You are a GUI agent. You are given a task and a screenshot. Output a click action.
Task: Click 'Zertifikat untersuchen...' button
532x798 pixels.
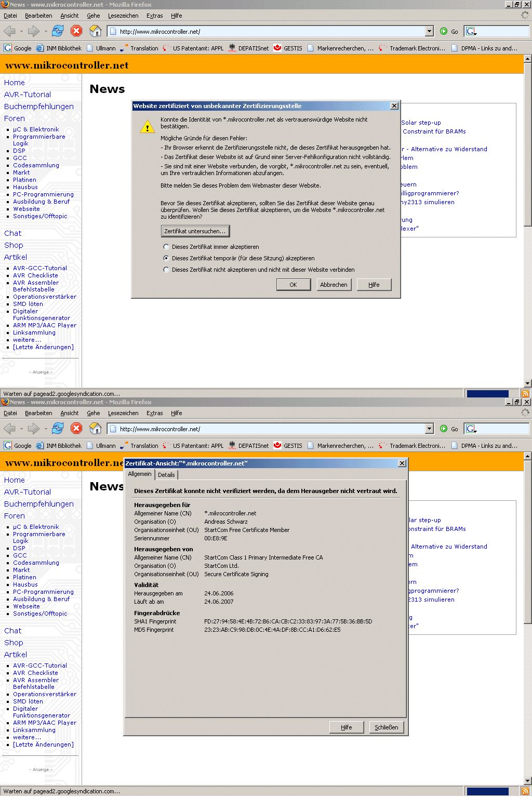click(x=195, y=231)
